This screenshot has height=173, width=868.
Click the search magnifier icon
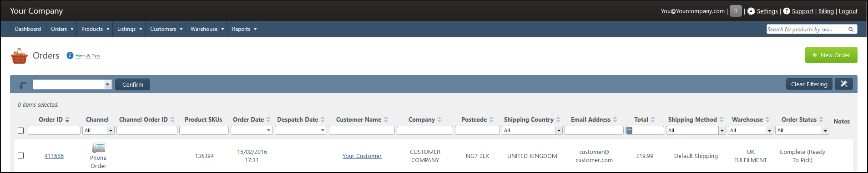coord(851,30)
